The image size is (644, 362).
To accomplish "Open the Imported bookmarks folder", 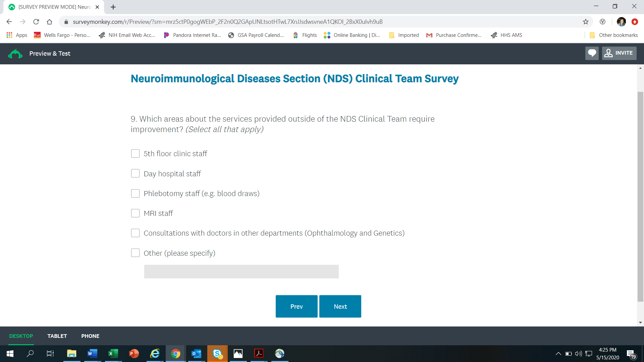I will [404, 35].
